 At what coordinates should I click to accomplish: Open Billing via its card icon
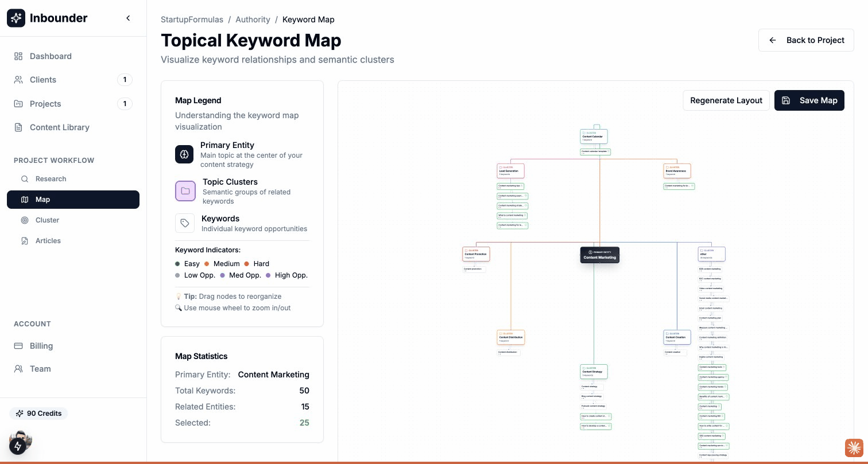(18, 346)
